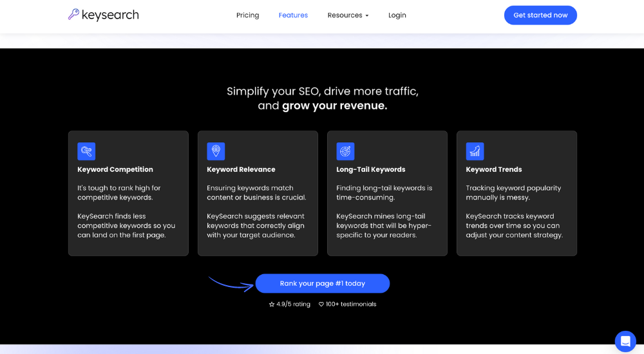Image resolution: width=644 pixels, height=354 pixels.
Task: Select the Keyword Trends heading
Action: coord(494,169)
